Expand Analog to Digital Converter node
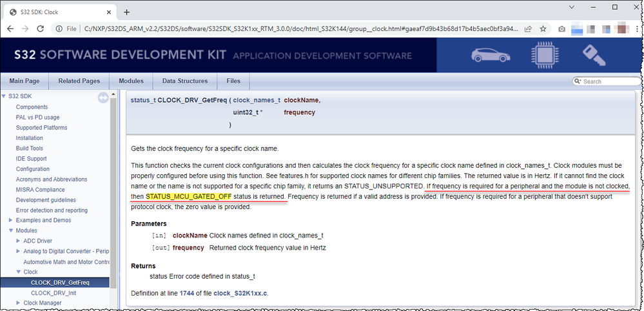Image resolution: width=644 pixels, height=311 pixels. tap(18, 251)
